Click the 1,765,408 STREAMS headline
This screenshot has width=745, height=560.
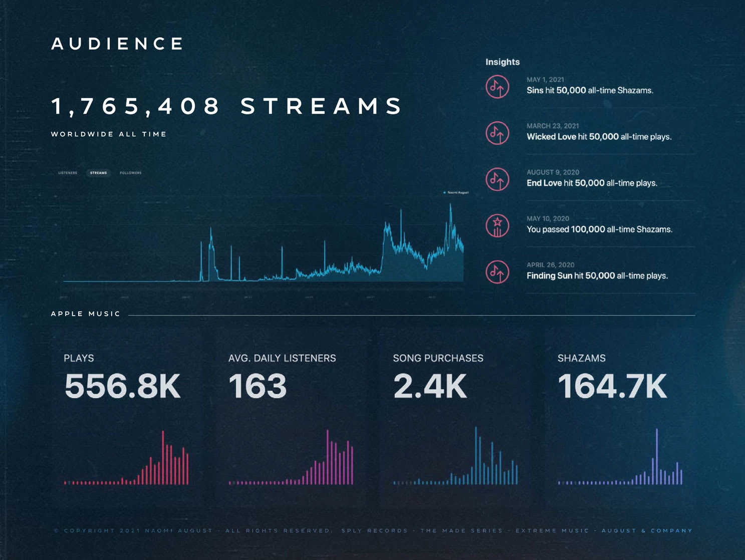[227, 106]
